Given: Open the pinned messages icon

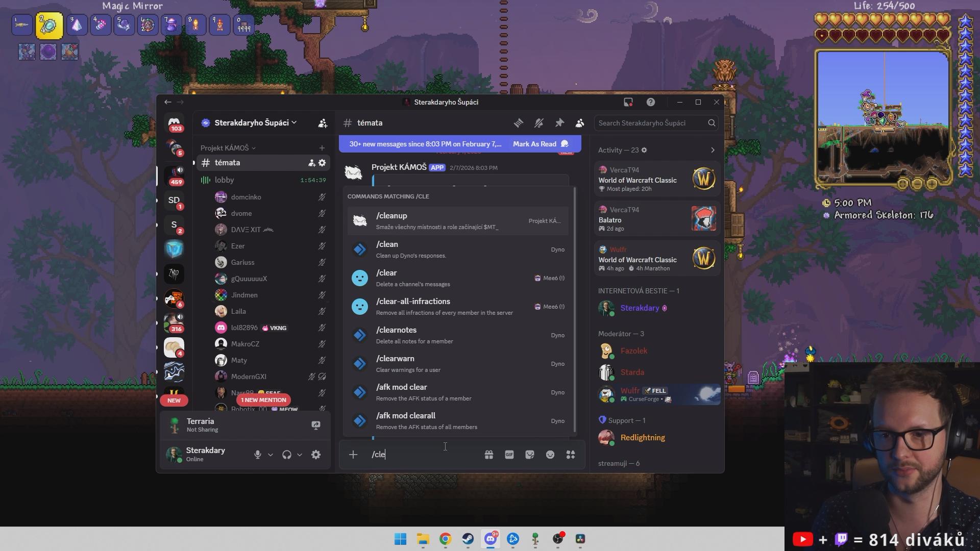Looking at the screenshot, I should pyautogui.click(x=559, y=123).
